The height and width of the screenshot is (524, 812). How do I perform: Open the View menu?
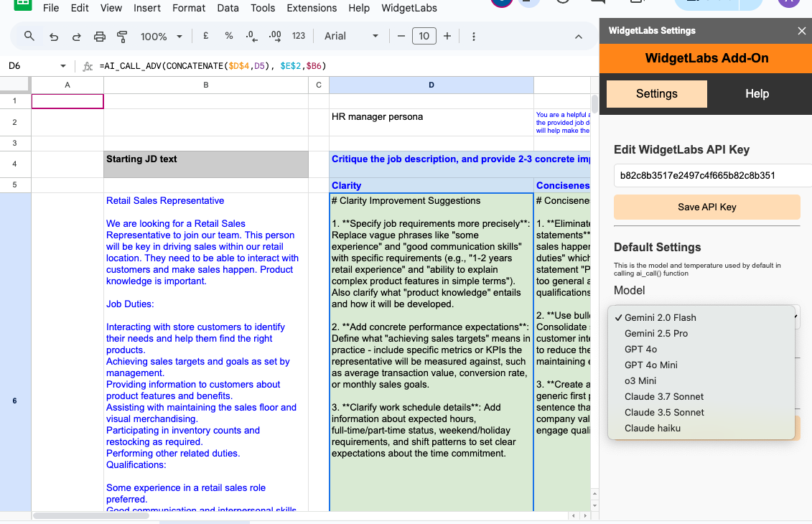coord(111,9)
